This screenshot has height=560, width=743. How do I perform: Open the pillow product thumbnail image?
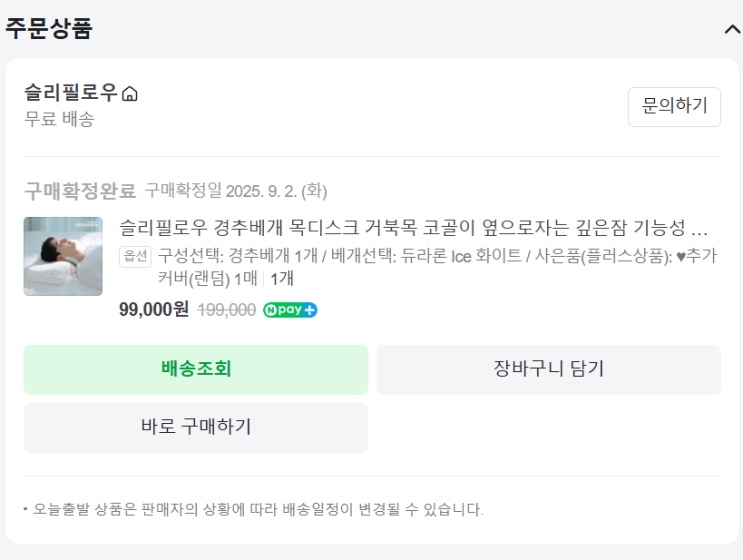click(x=63, y=256)
